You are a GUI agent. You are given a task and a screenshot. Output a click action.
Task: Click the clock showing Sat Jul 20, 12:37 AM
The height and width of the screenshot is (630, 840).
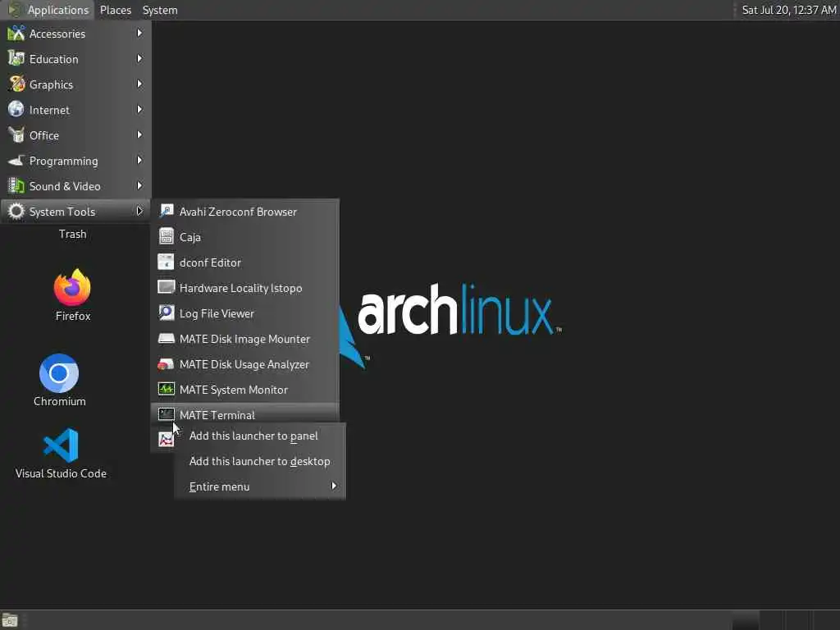pos(788,10)
